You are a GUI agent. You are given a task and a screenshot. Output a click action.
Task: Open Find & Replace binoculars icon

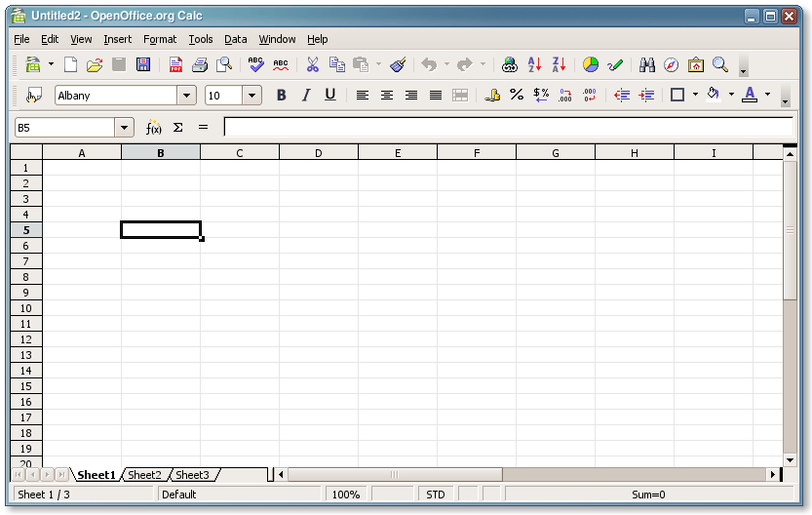pos(647,64)
